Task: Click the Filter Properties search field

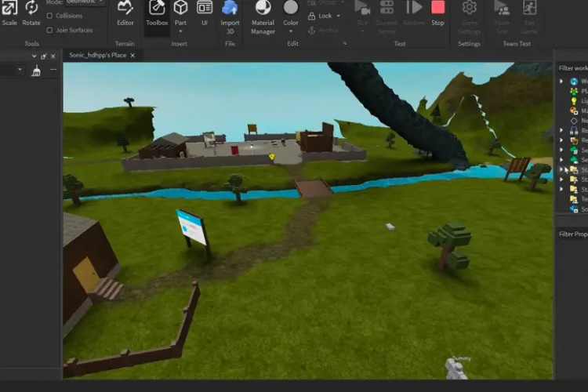Action: (x=573, y=234)
